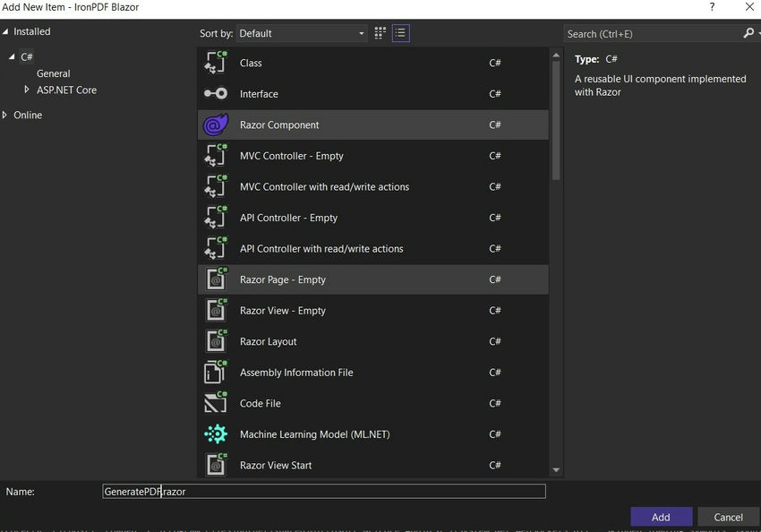Click the Add button
This screenshot has width=761, height=532.
point(662,517)
